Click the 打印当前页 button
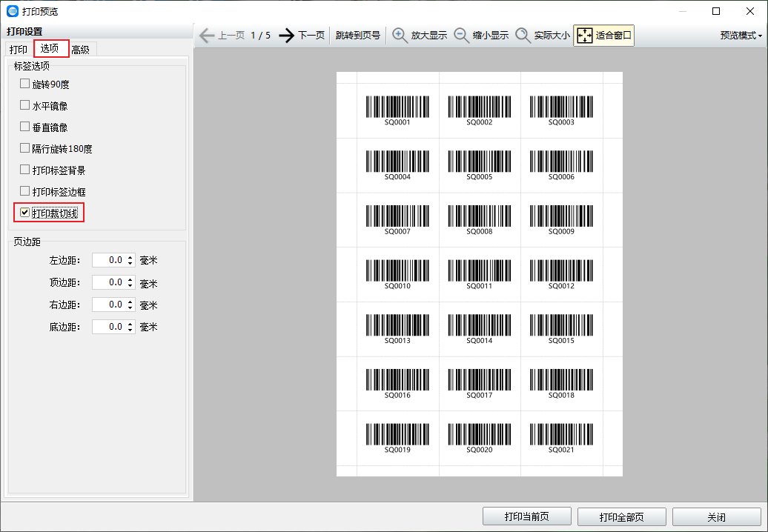This screenshot has height=532, width=768. [x=527, y=517]
